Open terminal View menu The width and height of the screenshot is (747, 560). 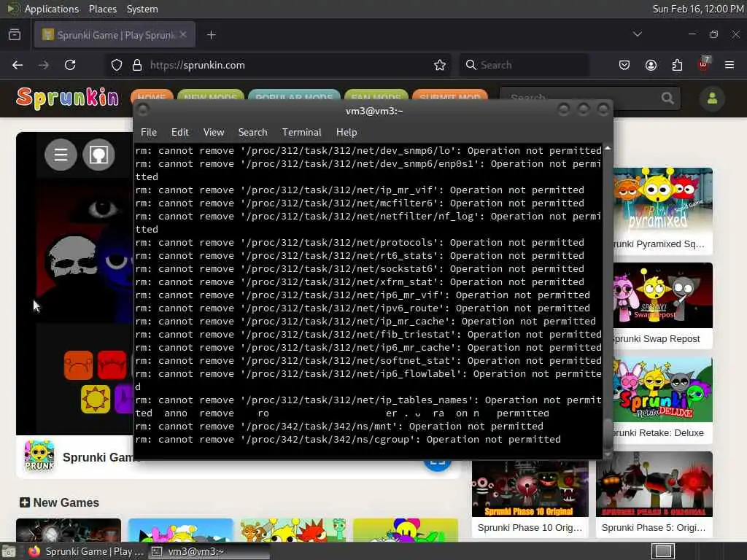point(214,133)
